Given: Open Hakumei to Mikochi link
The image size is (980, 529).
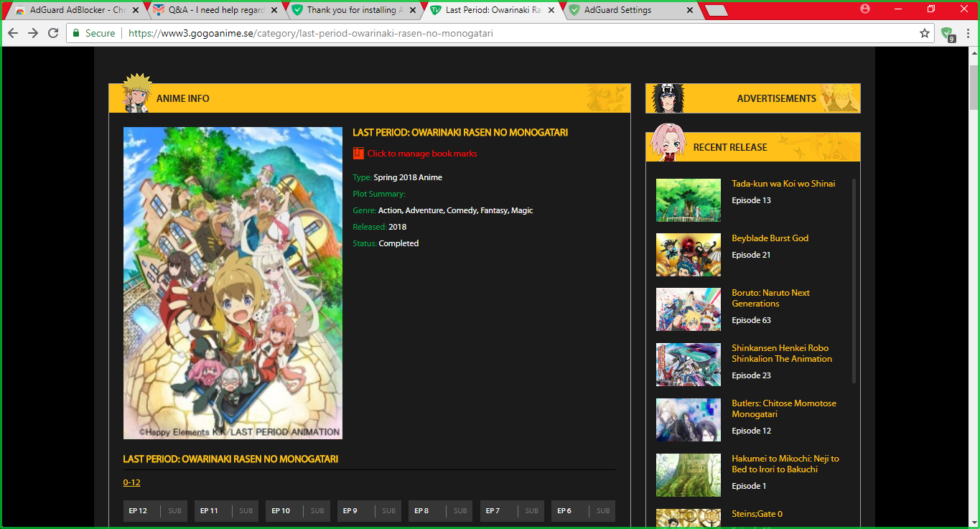Looking at the screenshot, I should pos(785,464).
